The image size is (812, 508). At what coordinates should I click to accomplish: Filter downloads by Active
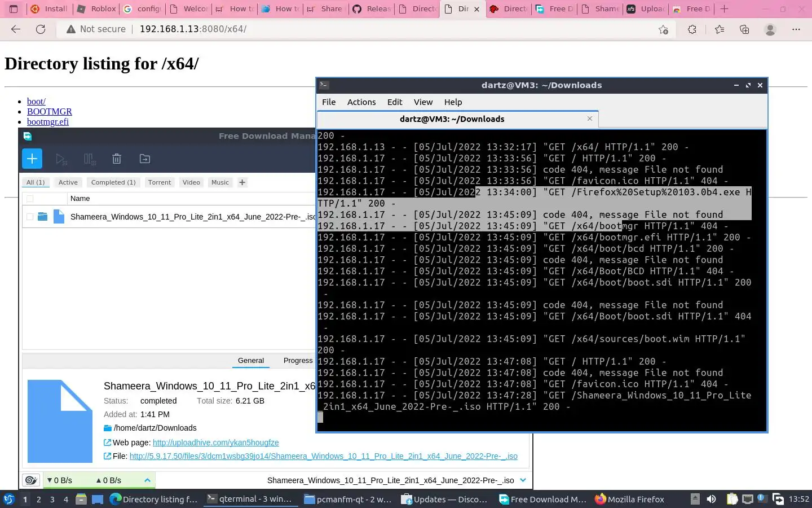pyautogui.click(x=68, y=182)
